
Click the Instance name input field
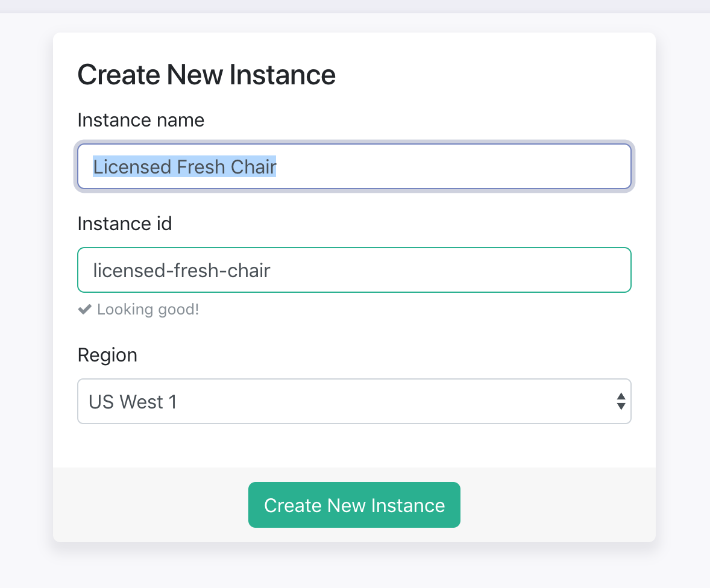pyautogui.click(x=354, y=166)
